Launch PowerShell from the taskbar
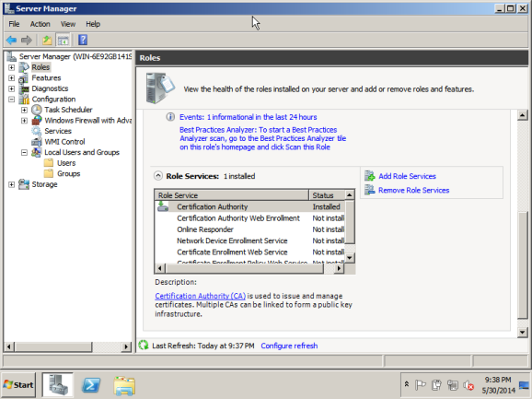Viewport: 532px width, 399px height. pyautogui.click(x=91, y=385)
